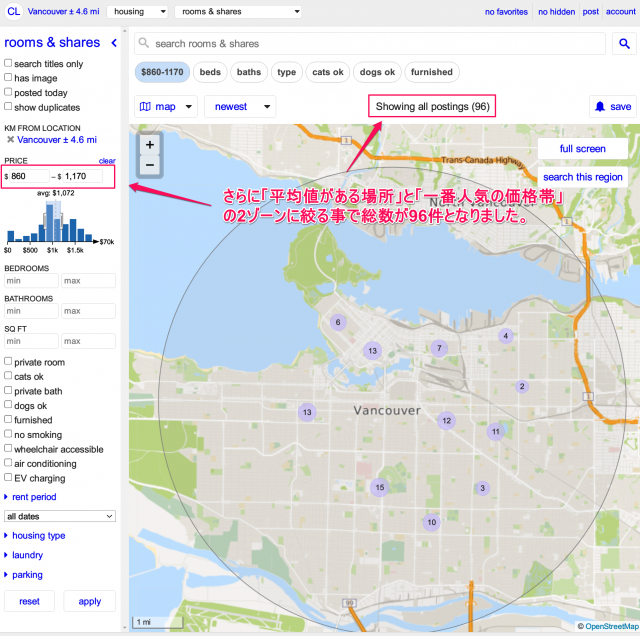Select the dogs ok filter chip

(x=377, y=72)
